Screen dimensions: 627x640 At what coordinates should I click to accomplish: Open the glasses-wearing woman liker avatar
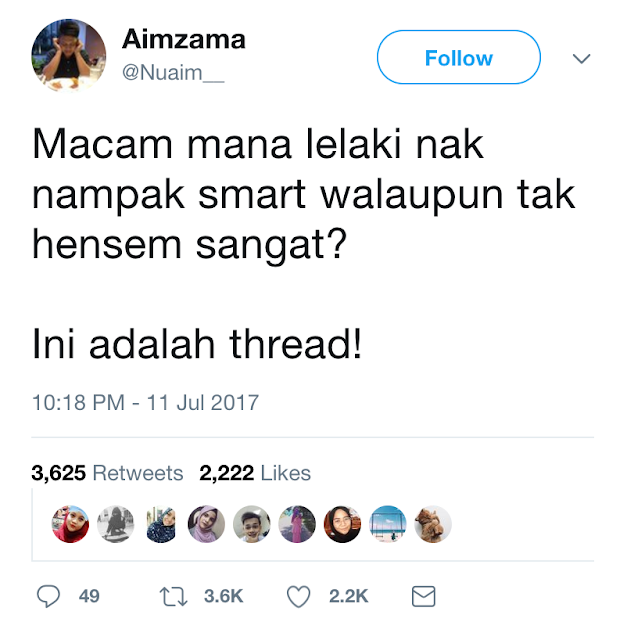point(342,524)
